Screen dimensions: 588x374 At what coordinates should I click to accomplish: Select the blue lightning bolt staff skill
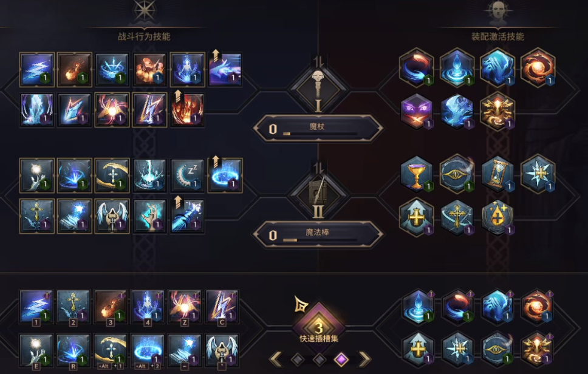pos(36,70)
